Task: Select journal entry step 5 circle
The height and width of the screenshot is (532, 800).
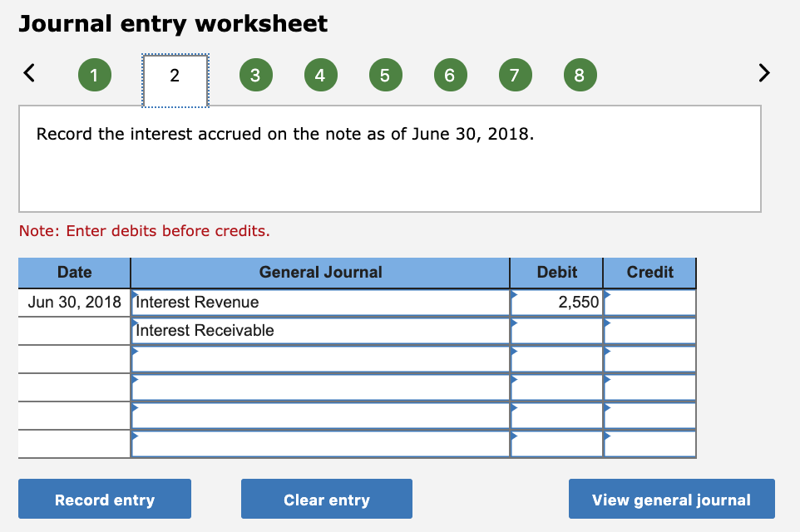Action: (385, 74)
